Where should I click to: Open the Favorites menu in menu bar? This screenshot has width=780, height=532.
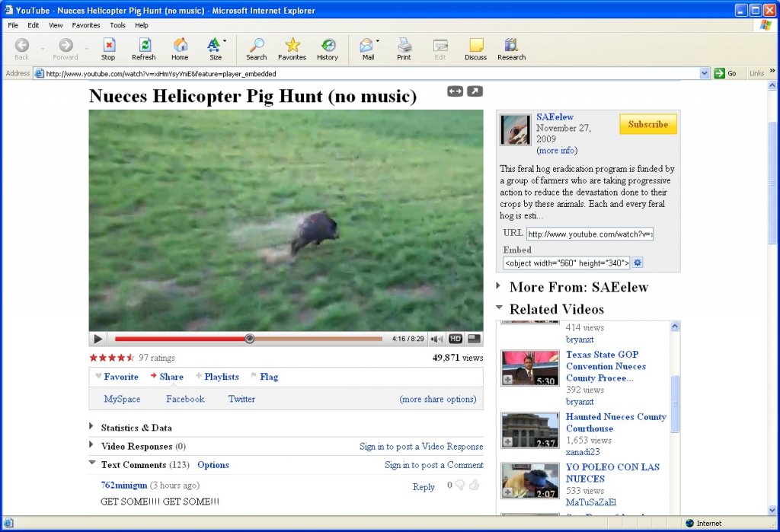coord(86,25)
